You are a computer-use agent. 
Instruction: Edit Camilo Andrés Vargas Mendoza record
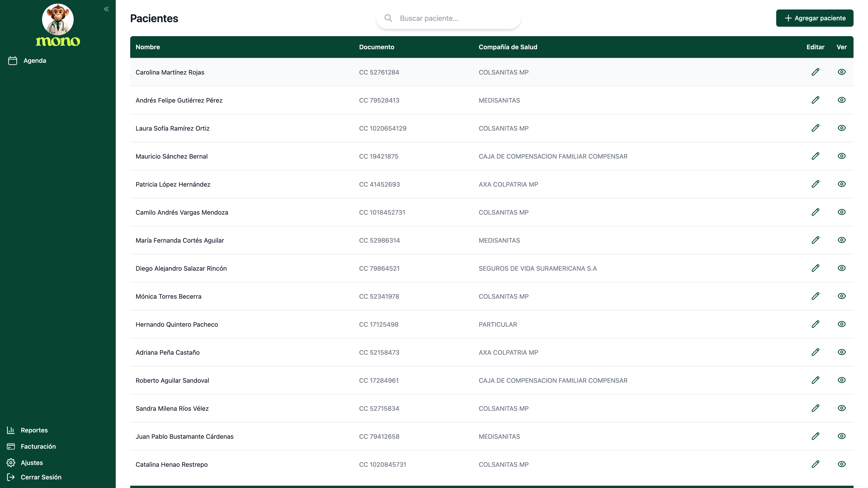click(x=815, y=212)
